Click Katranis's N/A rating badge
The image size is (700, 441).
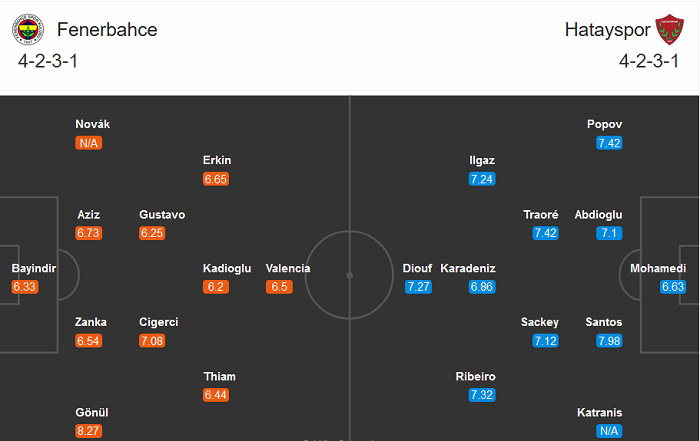point(606,431)
